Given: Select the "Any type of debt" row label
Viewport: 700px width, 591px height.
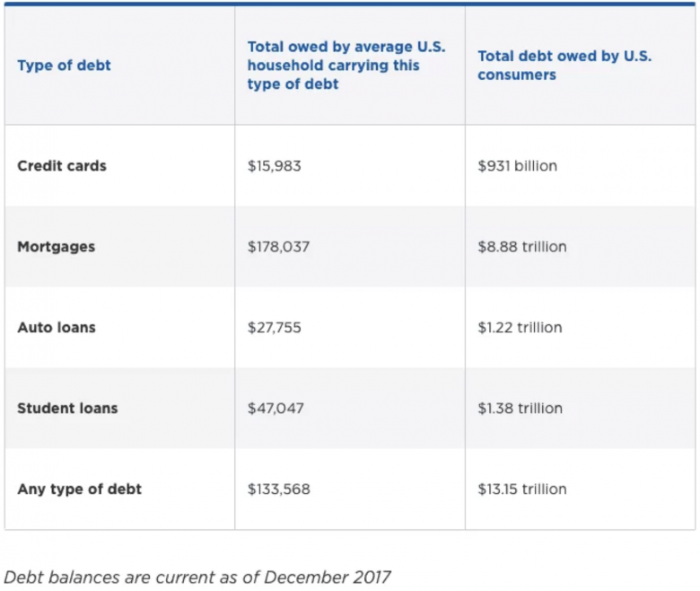Looking at the screenshot, I should [79, 490].
